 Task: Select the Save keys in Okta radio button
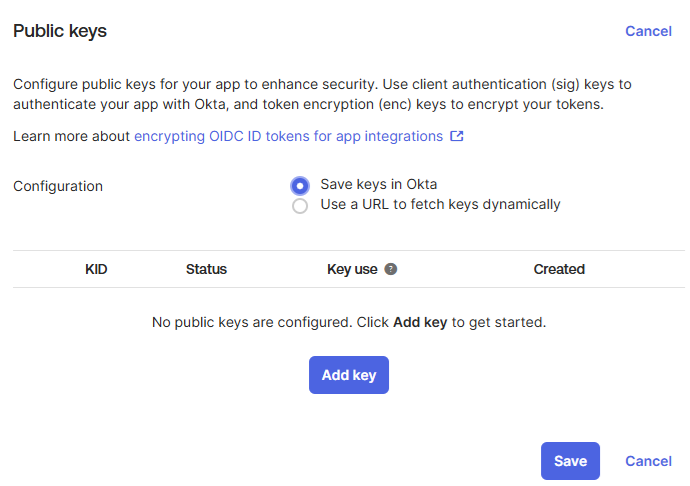299,185
